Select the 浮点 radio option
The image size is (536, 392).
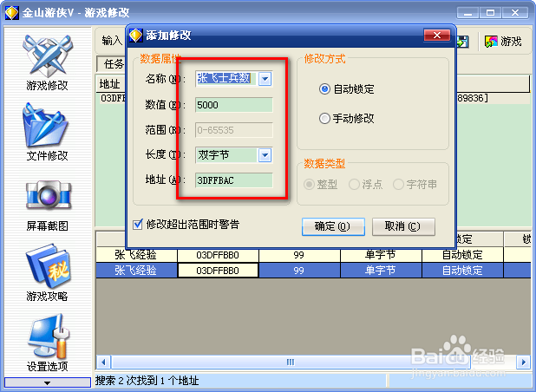click(354, 185)
